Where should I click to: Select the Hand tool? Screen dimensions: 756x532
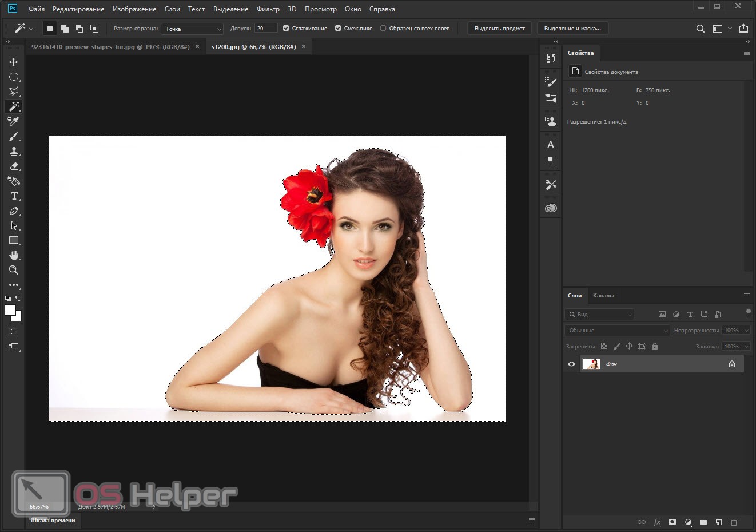[x=14, y=255]
